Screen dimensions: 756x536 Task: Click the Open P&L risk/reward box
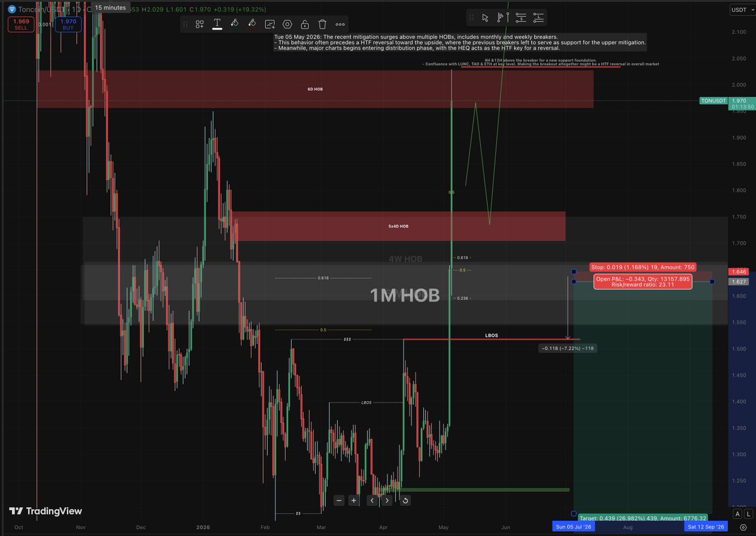[643, 281]
